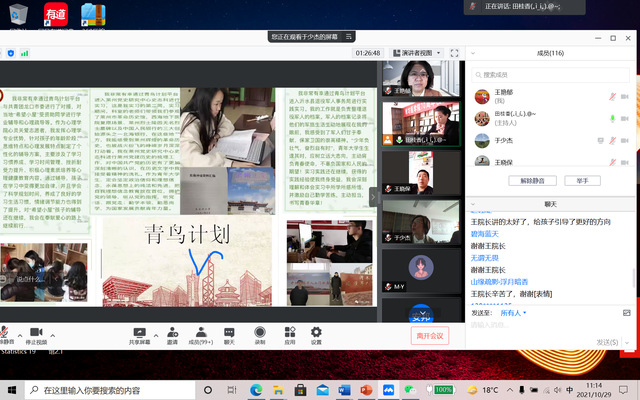The image size is (640, 400).
Task: Start recording with the 录制 icon
Action: (x=260, y=333)
